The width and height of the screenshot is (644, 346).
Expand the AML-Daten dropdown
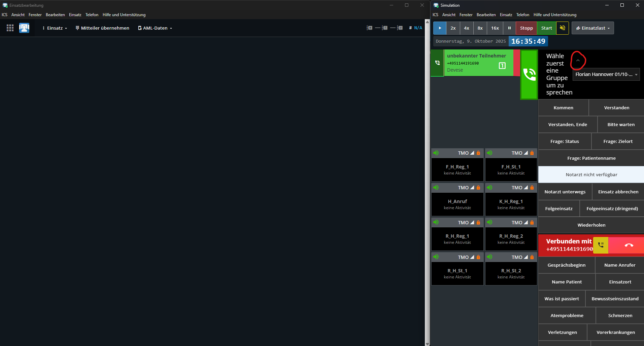(155, 28)
